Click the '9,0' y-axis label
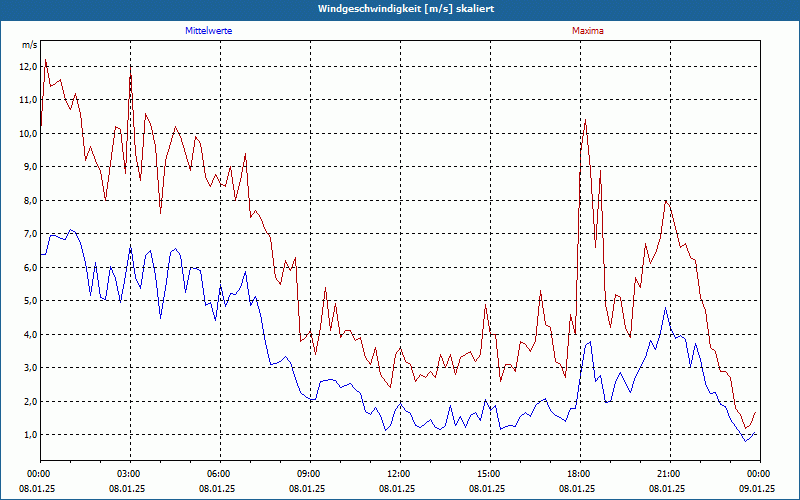This screenshot has width=800, height=500. [30, 167]
